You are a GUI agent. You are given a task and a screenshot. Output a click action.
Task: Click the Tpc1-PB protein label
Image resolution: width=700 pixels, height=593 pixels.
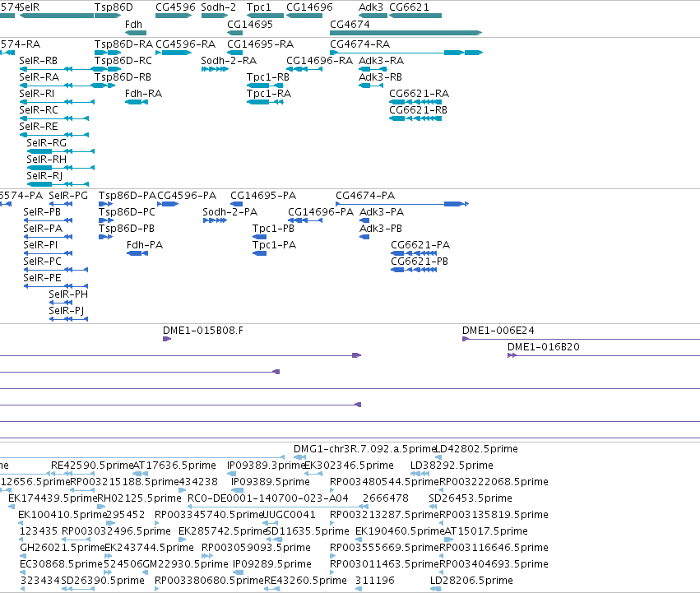pos(273,228)
